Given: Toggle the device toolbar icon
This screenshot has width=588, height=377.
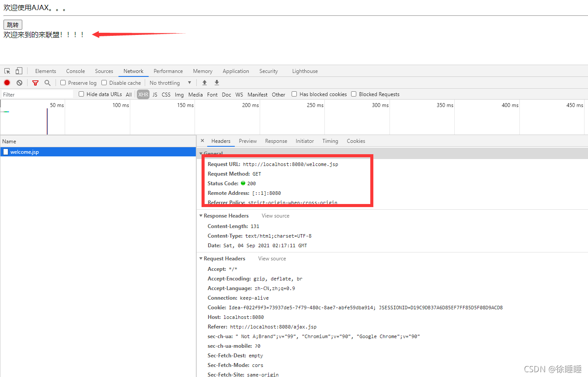Looking at the screenshot, I should coord(19,71).
